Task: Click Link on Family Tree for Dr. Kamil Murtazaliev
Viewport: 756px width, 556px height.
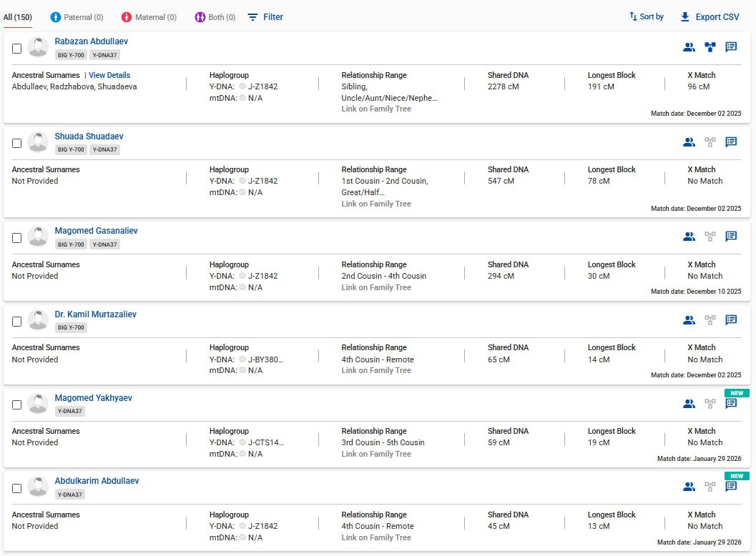Action: (x=376, y=370)
